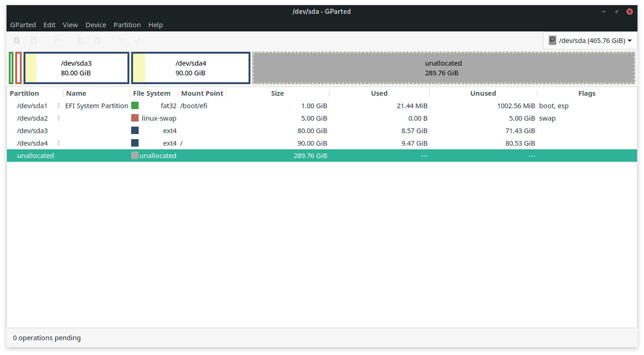
Task: Select the unallocated row in the table
Action: [322, 156]
